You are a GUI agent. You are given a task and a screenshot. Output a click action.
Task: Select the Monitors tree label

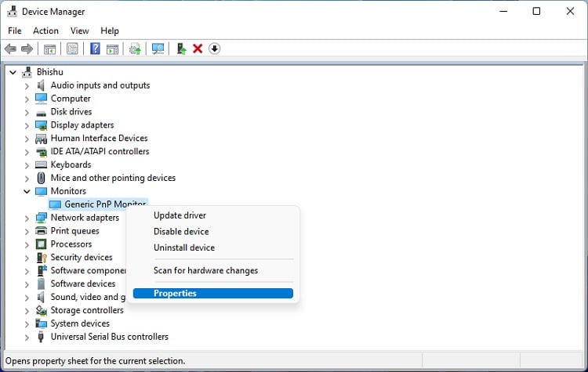[x=68, y=191]
